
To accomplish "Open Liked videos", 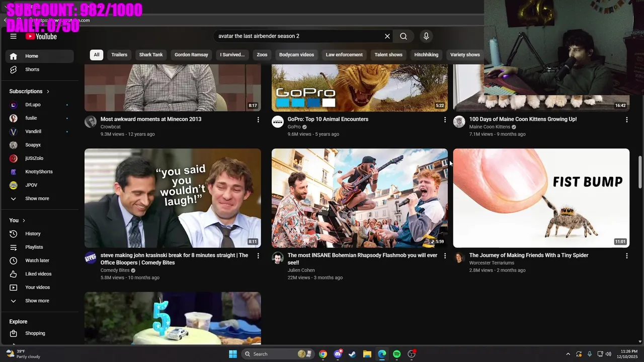I will click(x=40, y=274).
